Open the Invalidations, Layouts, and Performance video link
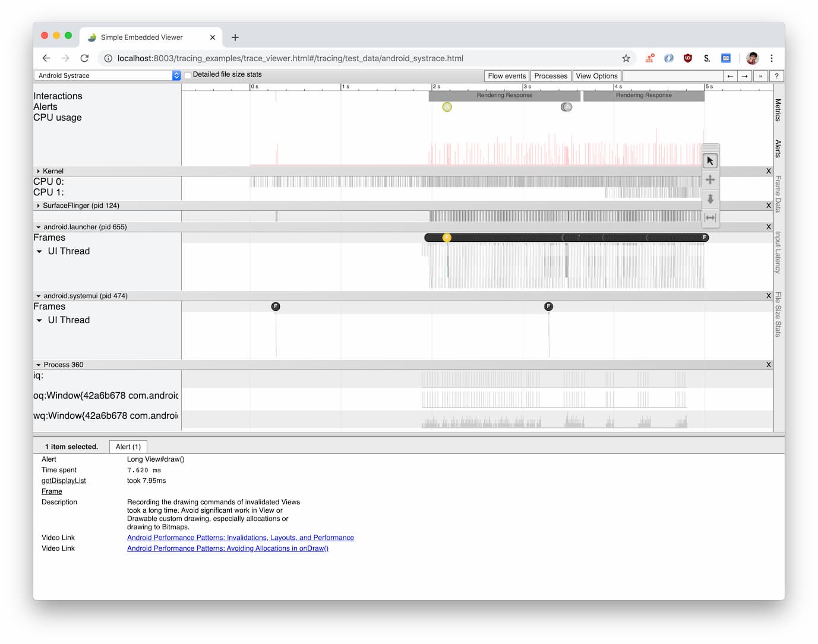The width and height of the screenshot is (818, 644). (x=240, y=538)
